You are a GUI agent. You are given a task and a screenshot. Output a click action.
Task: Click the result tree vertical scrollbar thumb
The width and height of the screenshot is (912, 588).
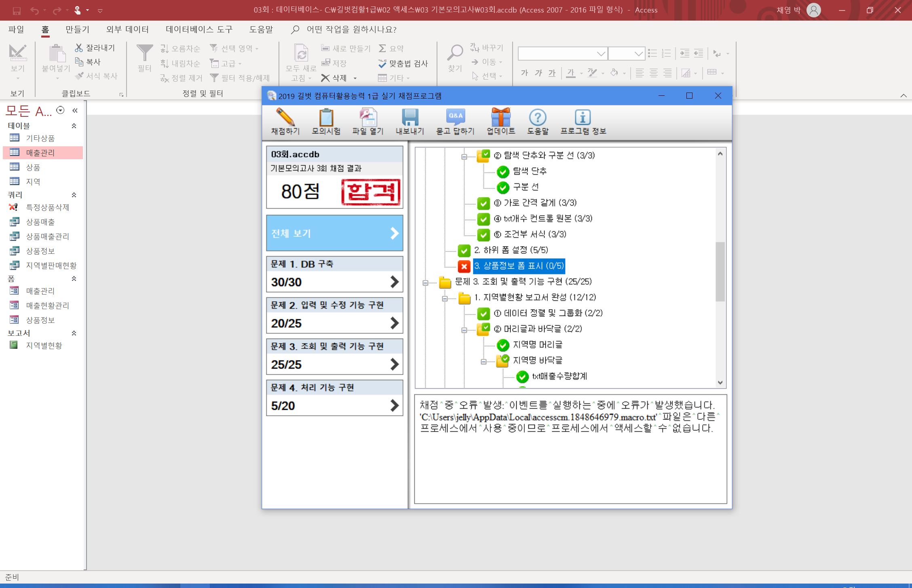pyautogui.click(x=720, y=272)
